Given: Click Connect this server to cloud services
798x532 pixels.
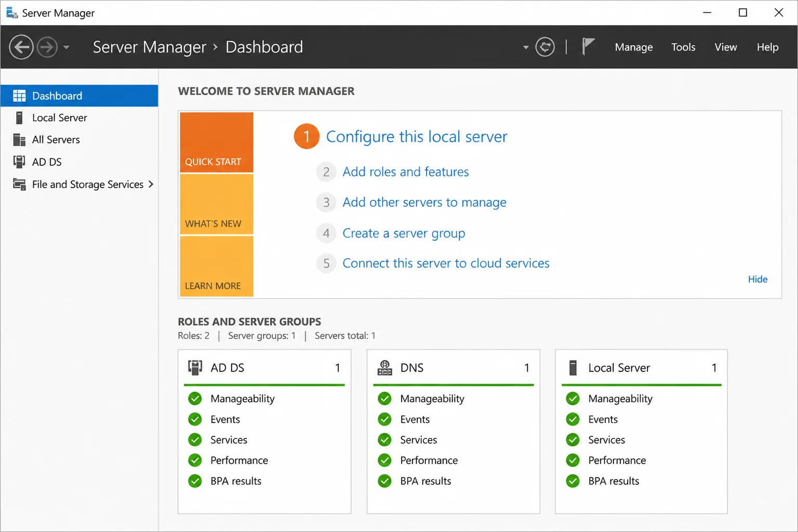Looking at the screenshot, I should coord(446,263).
